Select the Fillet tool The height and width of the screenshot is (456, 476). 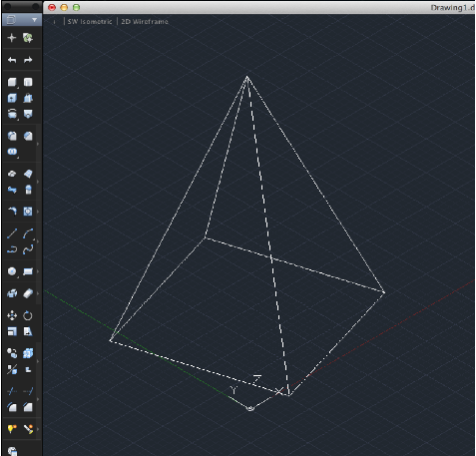[x=12, y=407]
